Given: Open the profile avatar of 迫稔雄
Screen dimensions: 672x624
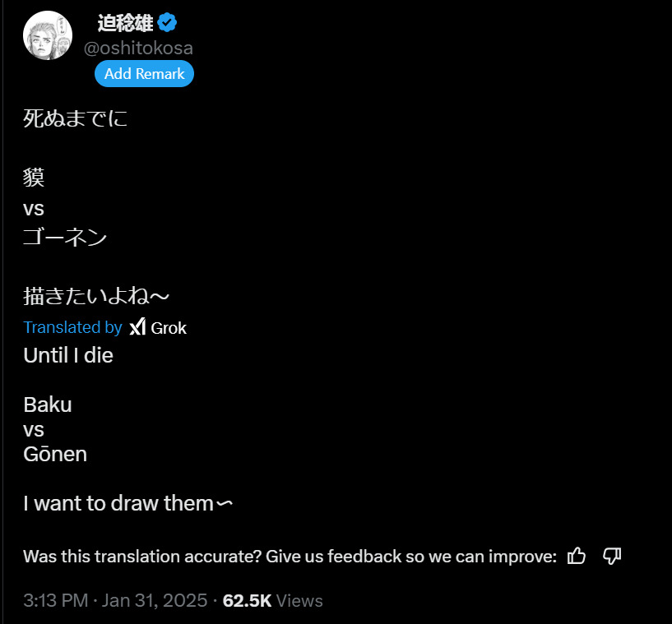Looking at the screenshot, I should (x=48, y=35).
